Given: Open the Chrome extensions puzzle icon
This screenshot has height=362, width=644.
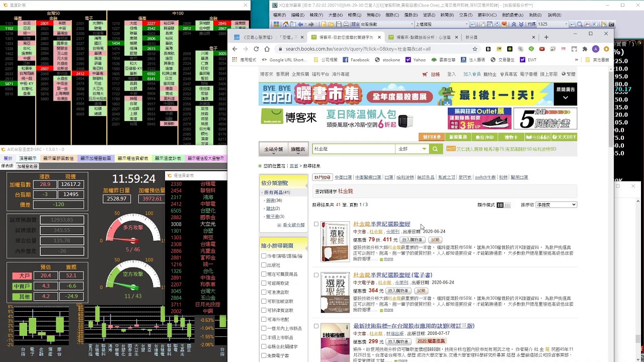Looking at the screenshot, I should tap(585, 49).
